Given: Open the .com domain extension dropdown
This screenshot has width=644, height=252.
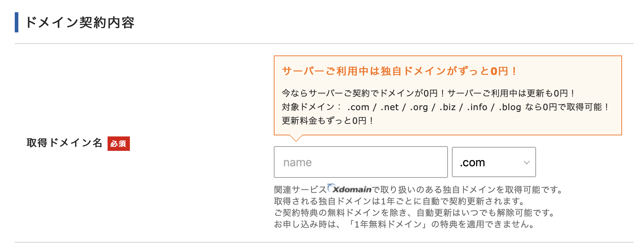Looking at the screenshot, I should point(494,162).
